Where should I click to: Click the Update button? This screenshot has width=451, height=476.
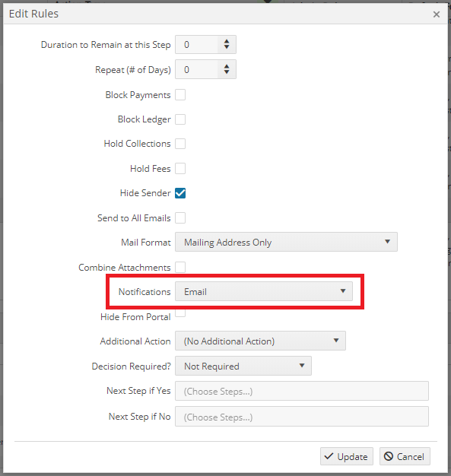(x=347, y=456)
